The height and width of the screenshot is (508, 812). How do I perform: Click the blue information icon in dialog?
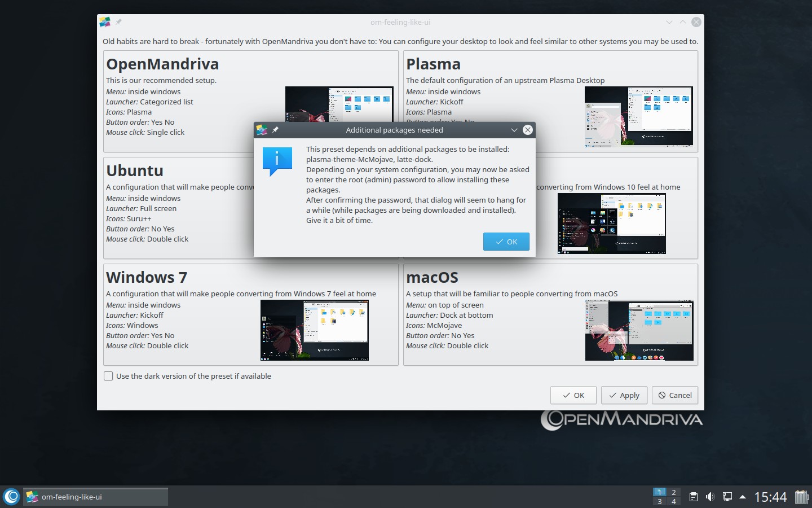click(277, 161)
